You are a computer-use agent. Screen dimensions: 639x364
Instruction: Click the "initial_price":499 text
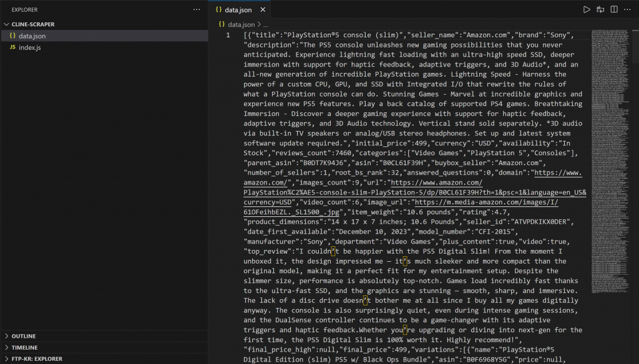click(x=389, y=143)
